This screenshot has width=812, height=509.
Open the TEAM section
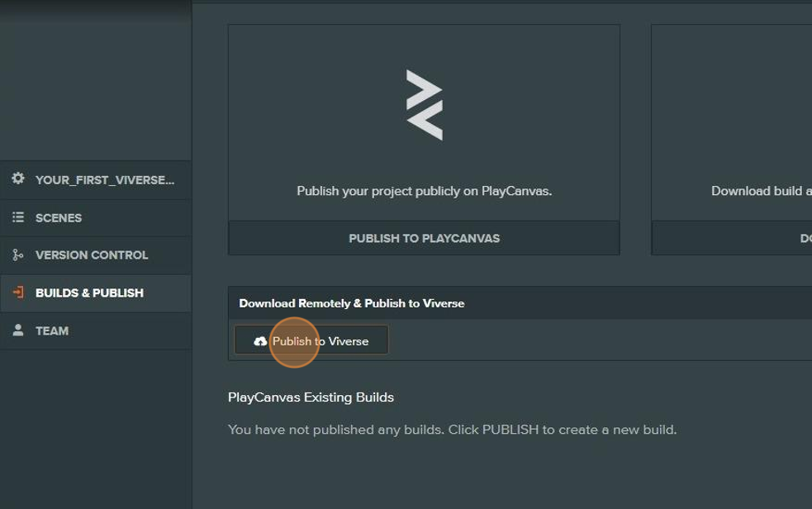(x=52, y=331)
